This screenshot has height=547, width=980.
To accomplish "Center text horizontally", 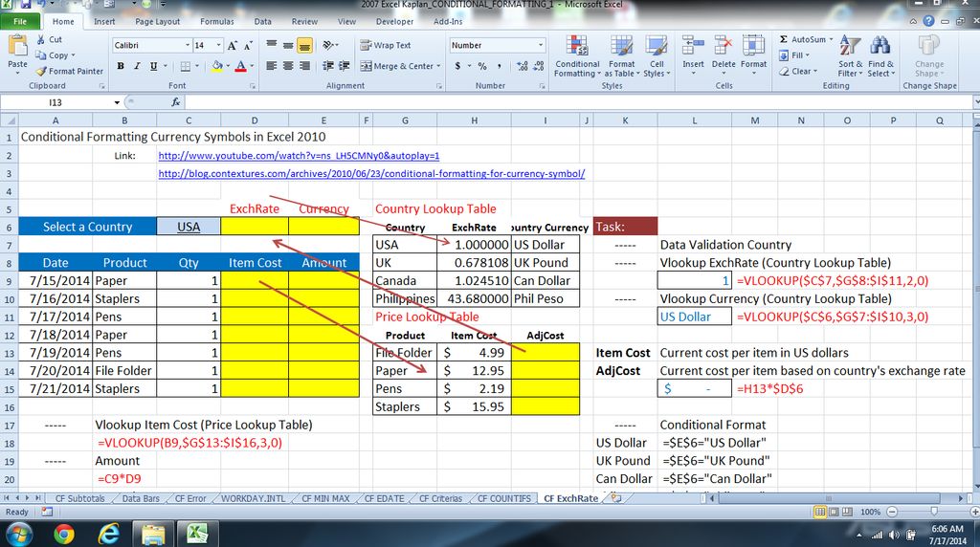I will [x=288, y=66].
